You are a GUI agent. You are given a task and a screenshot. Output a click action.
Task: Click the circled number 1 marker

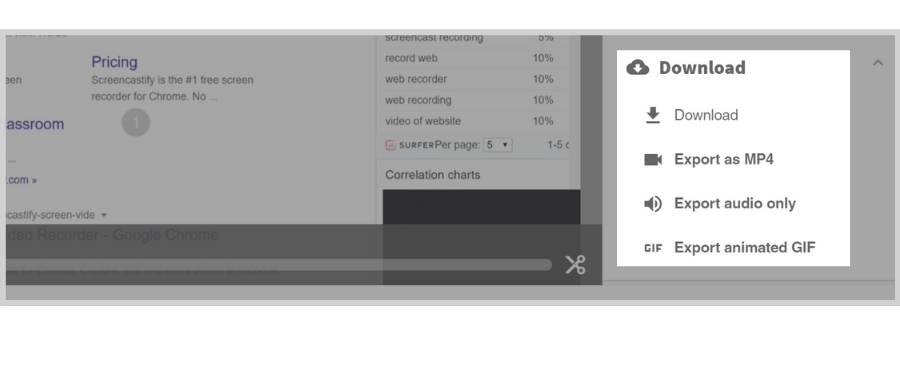tap(136, 122)
